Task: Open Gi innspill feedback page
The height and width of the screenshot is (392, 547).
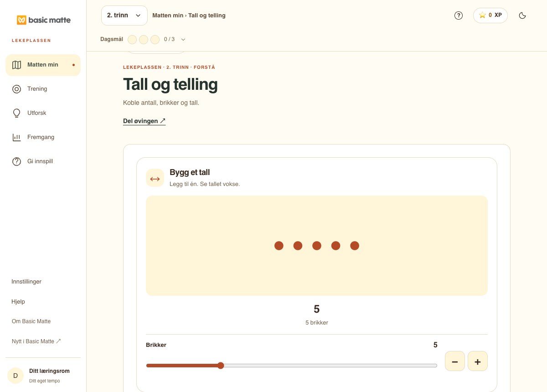Action: coord(43,161)
